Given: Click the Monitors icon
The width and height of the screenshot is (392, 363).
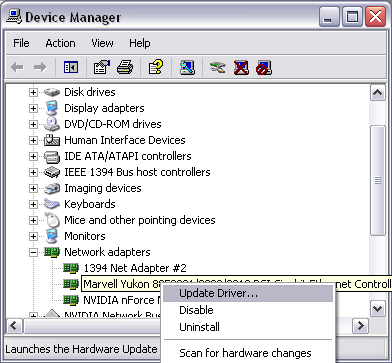Looking at the screenshot, I should [52, 236].
